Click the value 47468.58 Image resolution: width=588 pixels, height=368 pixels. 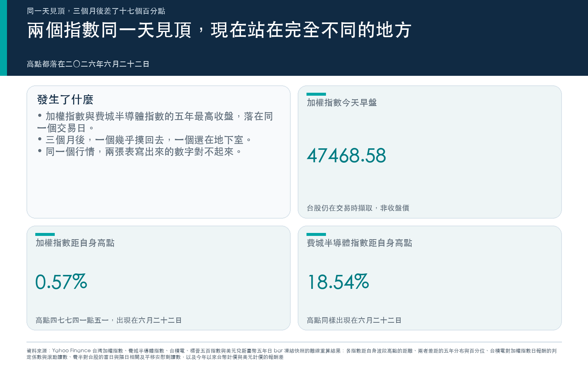(x=347, y=156)
